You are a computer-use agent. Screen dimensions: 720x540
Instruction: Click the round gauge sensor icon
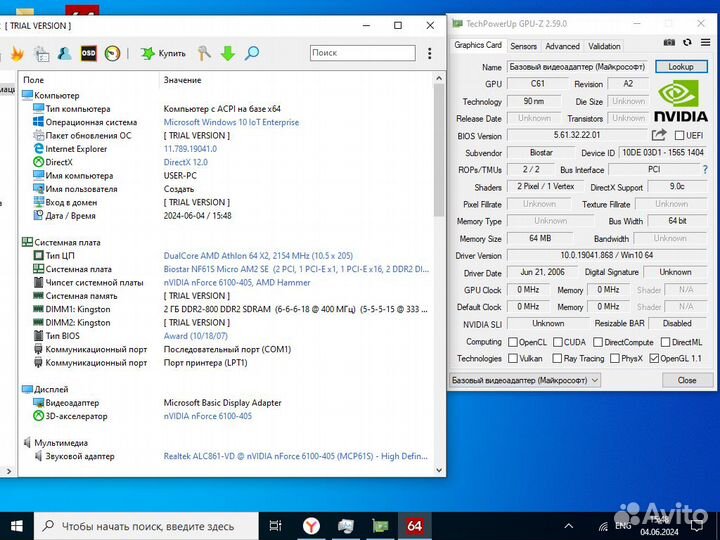click(112, 53)
